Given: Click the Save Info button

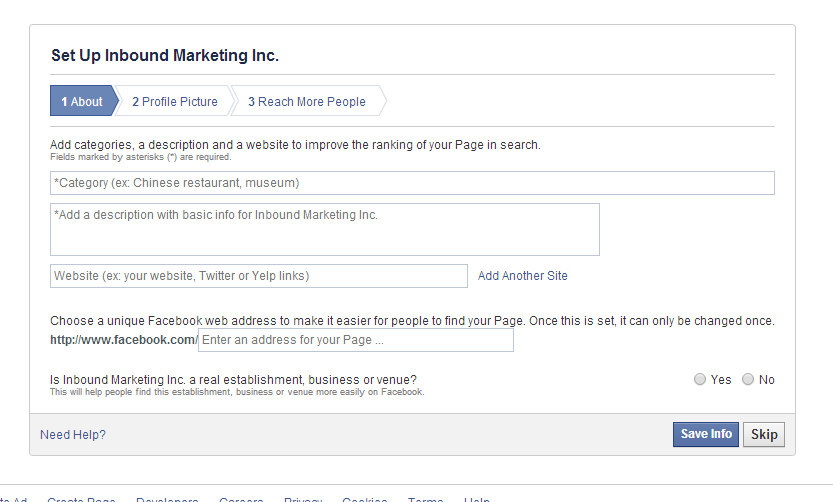Looking at the screenshot, I should coord(706,435).
